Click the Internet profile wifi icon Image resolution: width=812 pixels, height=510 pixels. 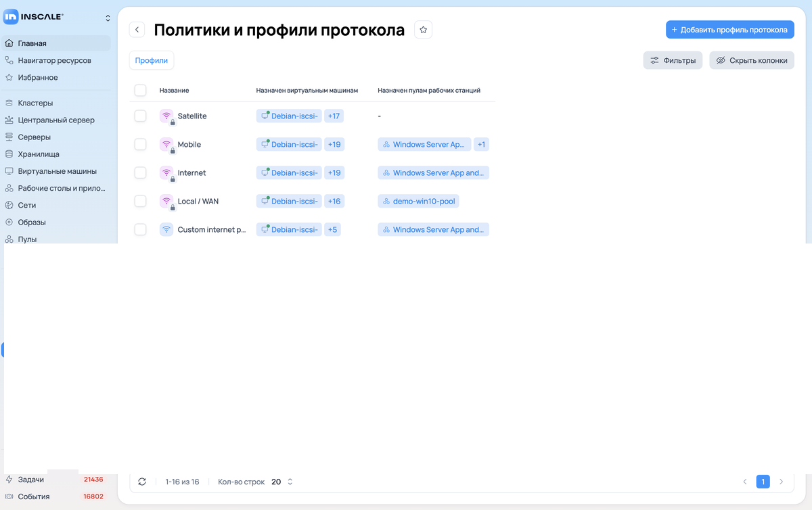[x=166, y=172]
